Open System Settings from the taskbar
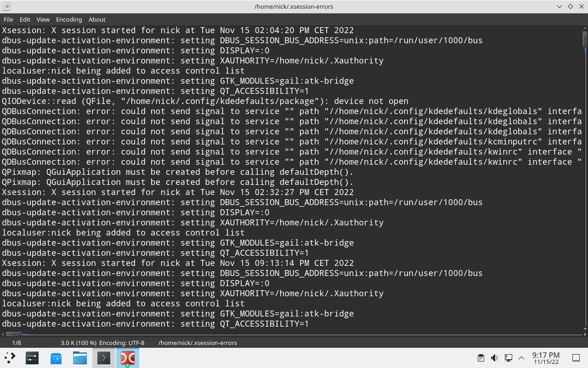 tap(32, 357)
